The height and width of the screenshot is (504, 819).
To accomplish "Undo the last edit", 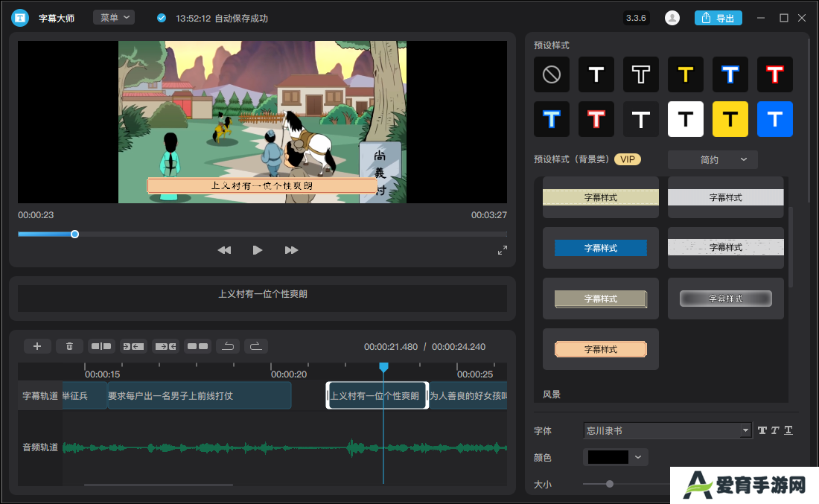I will click(229, 346).
